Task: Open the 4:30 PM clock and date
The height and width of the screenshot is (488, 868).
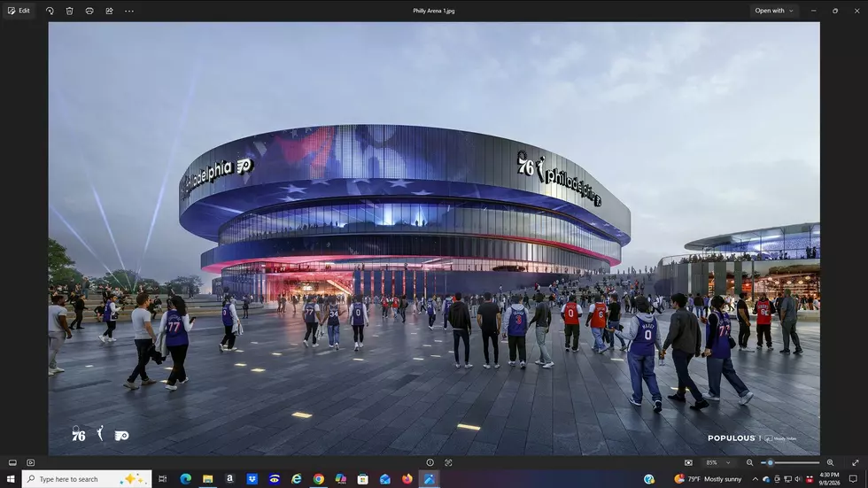Action: pyautogui.click(x=829, y=478)
